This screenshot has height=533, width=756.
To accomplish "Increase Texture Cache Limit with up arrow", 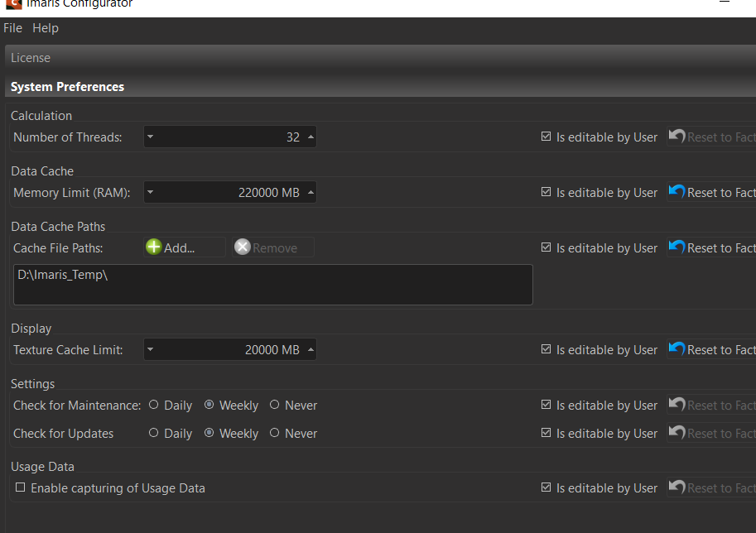I will [311, 350].
